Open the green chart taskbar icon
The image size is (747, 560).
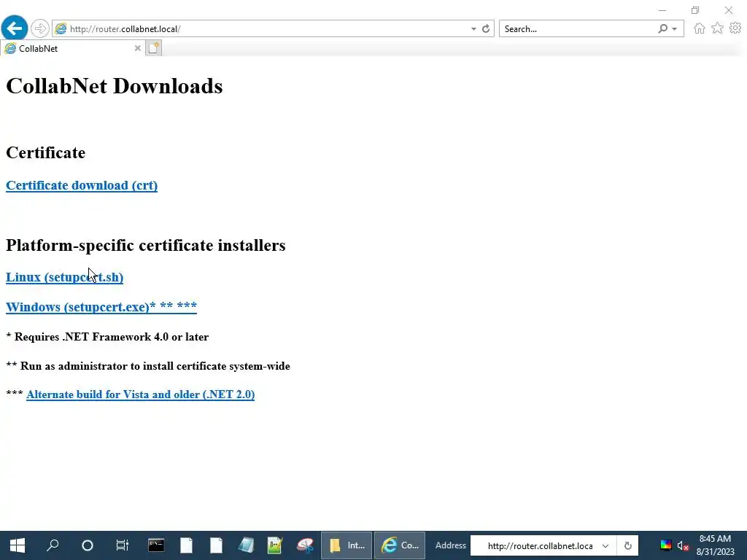click(275, 545)
